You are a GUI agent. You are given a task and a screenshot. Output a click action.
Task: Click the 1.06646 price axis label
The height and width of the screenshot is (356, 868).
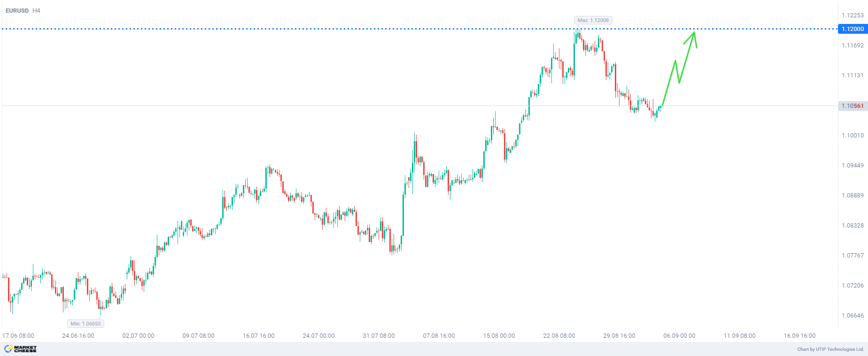click(852, 316)
